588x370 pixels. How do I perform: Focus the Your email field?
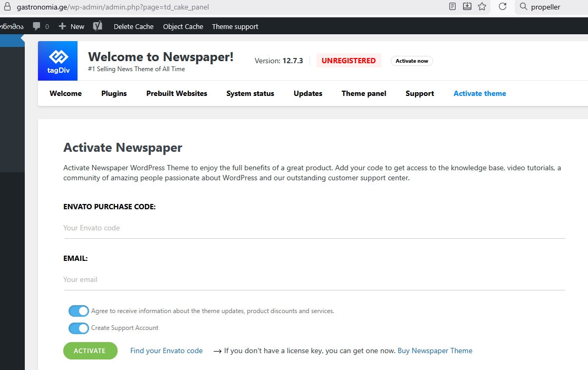point(314,280)
